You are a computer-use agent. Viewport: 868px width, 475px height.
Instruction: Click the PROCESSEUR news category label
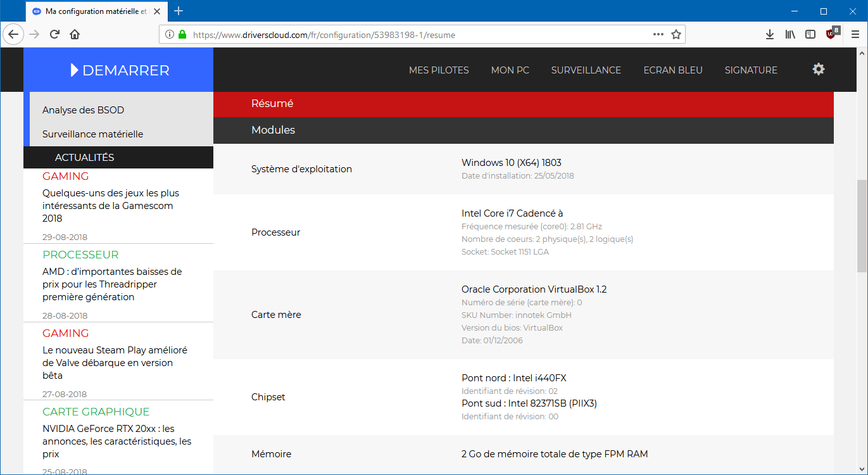click(80, 255)
